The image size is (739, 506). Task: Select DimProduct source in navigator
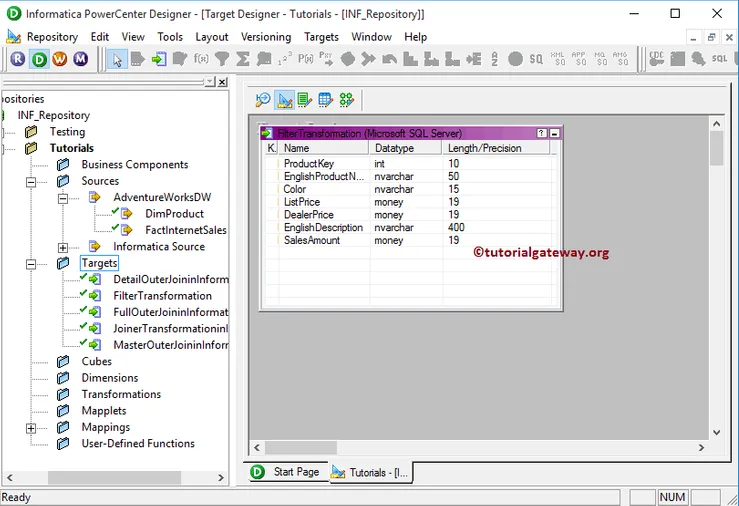click(x=174, y=214)
